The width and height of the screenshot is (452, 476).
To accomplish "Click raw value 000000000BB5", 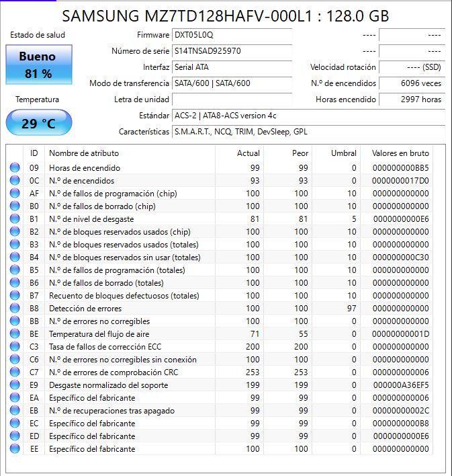I will 400,168.
